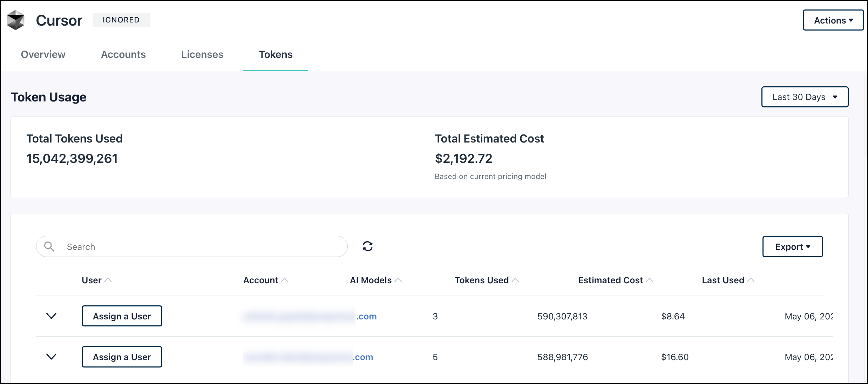This screenshot has width=868, height=384.
Task: Click the 590,307,813 tokens cell
Action: pyautogui.click(x=562, y=316)
